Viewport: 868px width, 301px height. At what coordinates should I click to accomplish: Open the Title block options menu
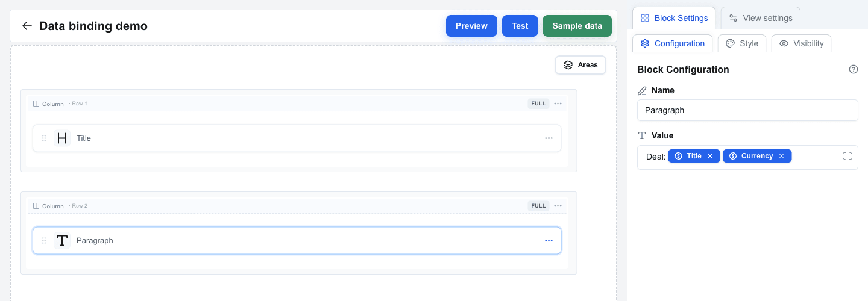tap(549, 138)
